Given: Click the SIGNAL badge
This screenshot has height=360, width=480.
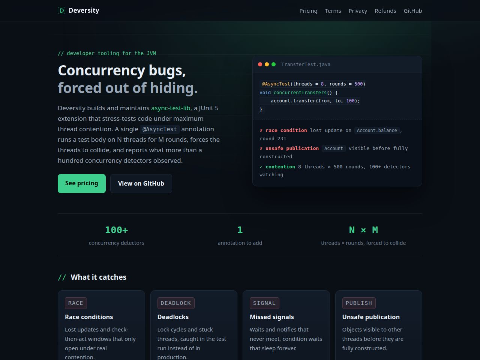Looking at the screenshot, I should coord(264,303).
